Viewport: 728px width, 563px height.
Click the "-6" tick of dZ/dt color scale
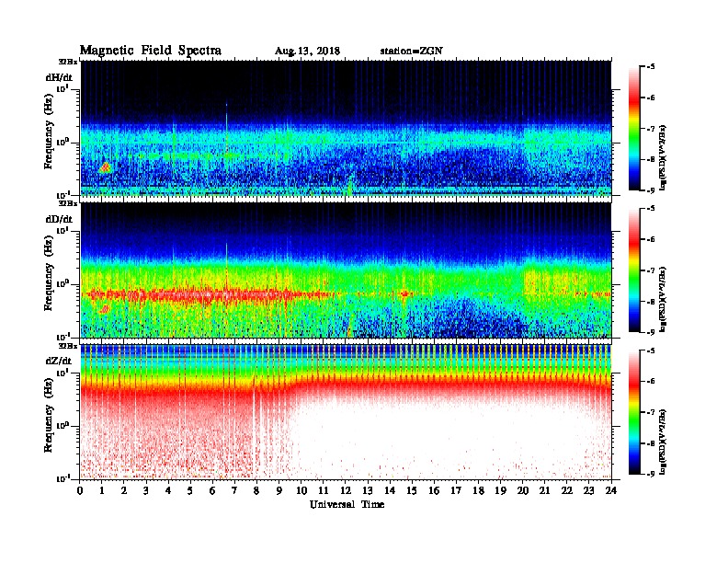pos(650,382)
